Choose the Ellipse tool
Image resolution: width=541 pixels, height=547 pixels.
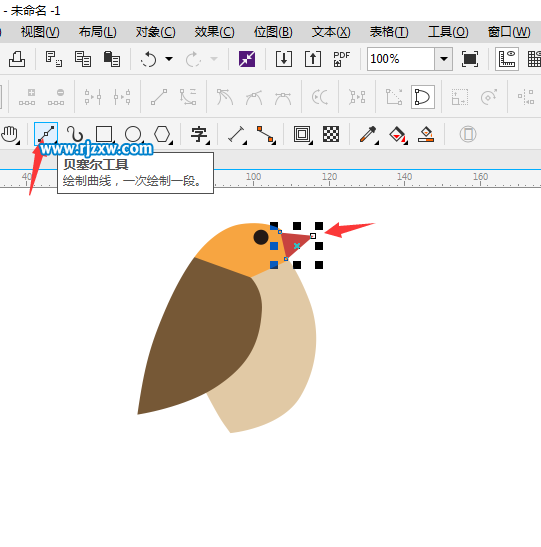pyautogui.click(x=133, y=134)
